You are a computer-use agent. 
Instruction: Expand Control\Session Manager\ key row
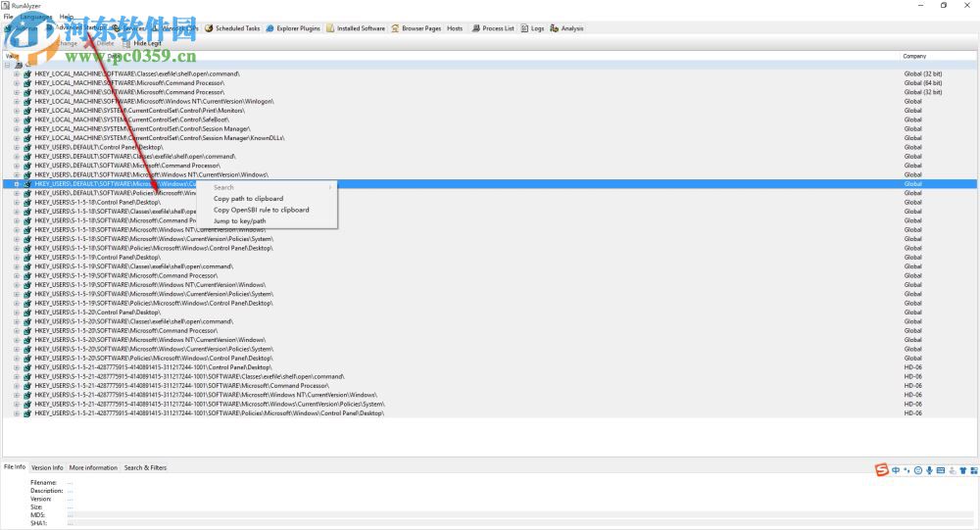point(17,128)
